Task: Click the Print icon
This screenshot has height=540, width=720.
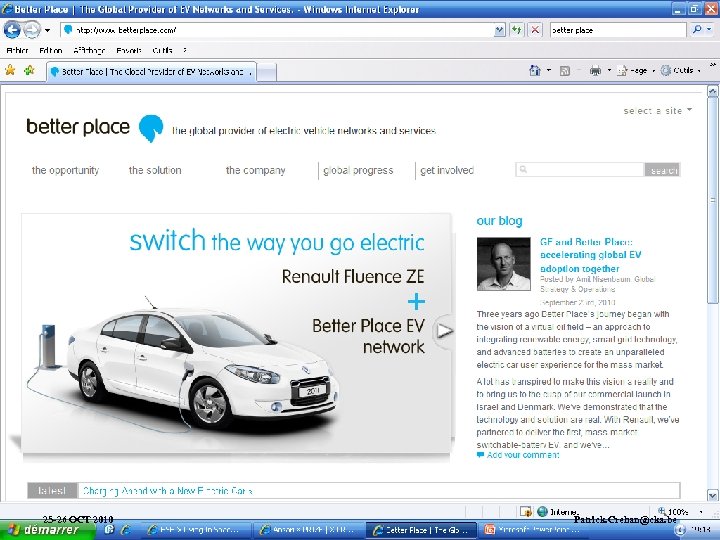Action: (595, 71)
